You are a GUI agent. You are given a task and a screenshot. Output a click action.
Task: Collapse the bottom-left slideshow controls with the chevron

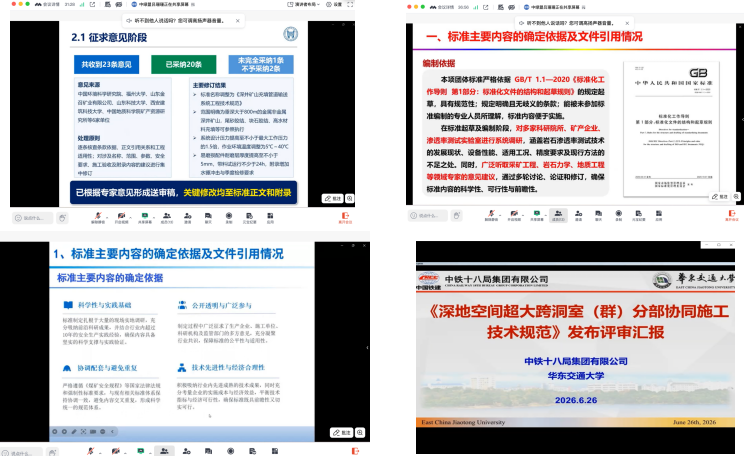tap(112, 431)
